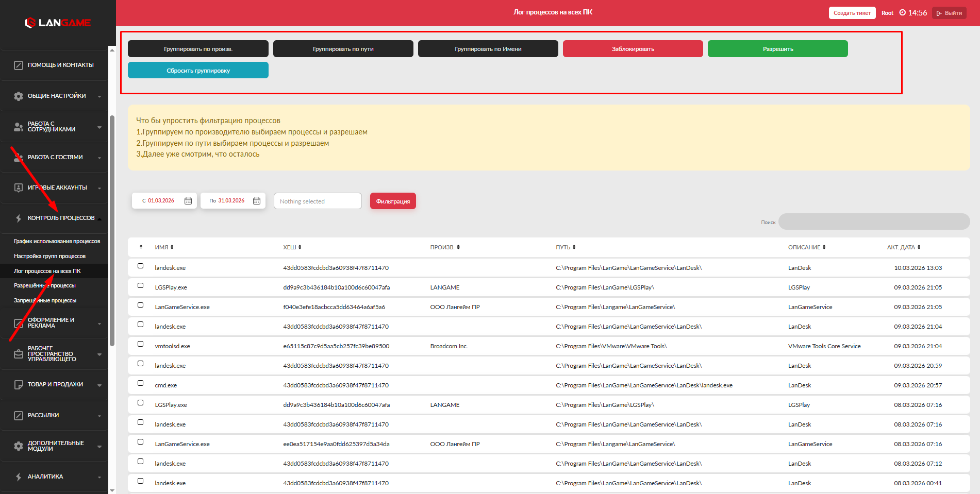
Task: Click the Выйти logout button
Action: click(x=949, y=13)
